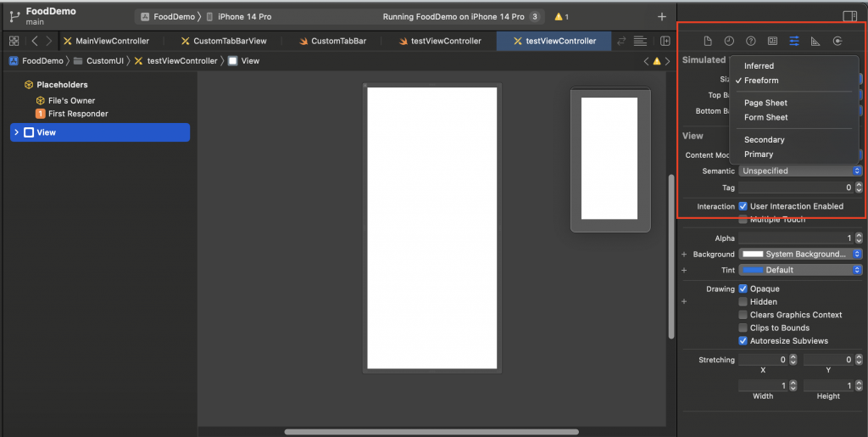Click the Alpha value stepper
Image resolution: width=868 pixels, height=437 pixels.
(859, 238)
